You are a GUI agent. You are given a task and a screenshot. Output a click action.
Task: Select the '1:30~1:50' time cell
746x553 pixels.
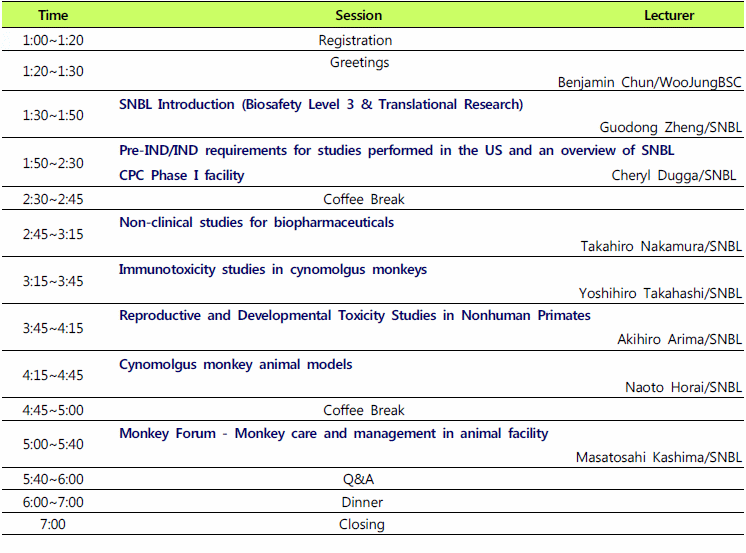tap(53, 115)
